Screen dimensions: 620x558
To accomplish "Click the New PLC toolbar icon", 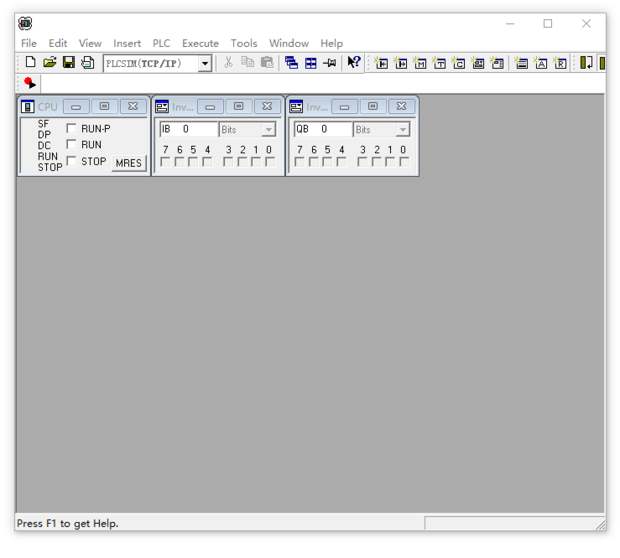I will pyautogui.click(x=30, y=63).
